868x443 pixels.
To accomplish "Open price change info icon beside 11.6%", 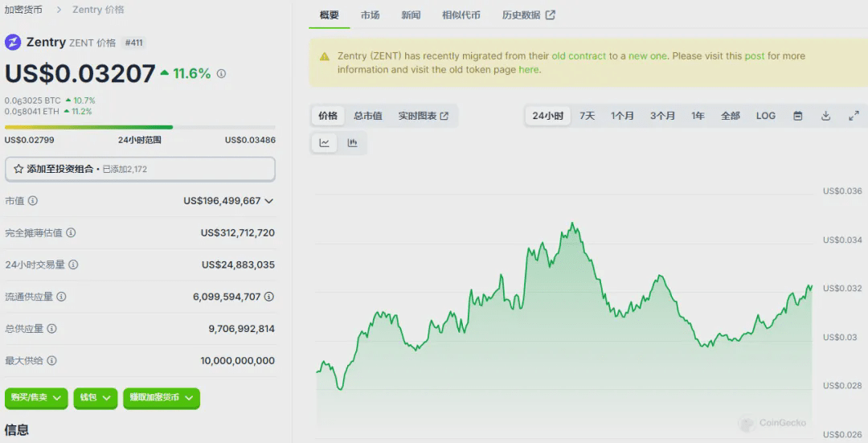I will point(222,73).
